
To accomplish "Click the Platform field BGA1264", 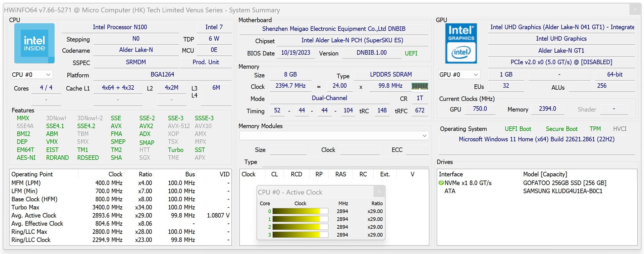I will 162,75.
